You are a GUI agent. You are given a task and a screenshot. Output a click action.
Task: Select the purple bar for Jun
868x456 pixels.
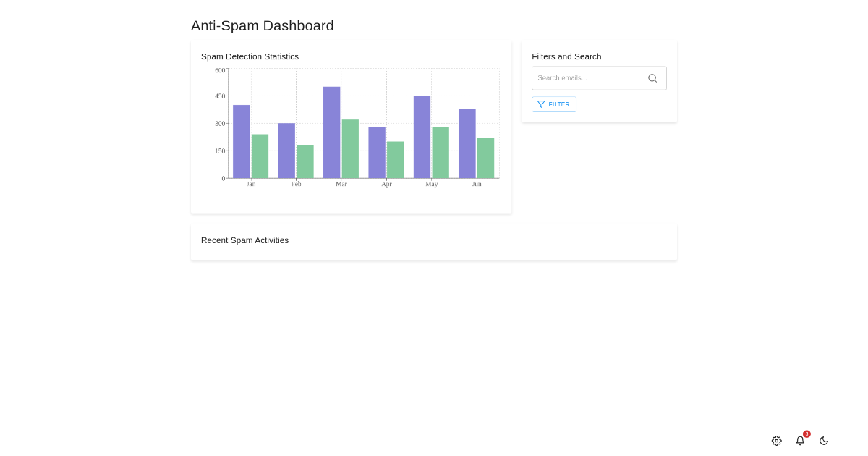(467, 143)
